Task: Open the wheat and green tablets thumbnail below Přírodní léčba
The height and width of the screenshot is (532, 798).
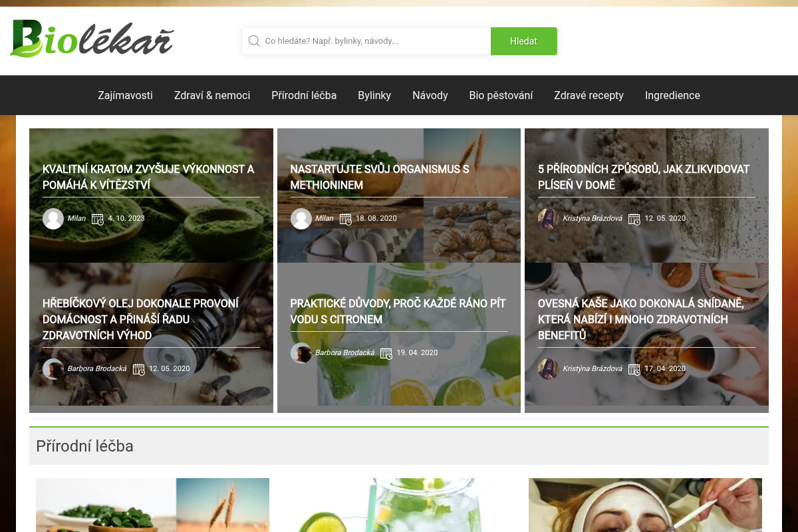Action: coord(152,505)
